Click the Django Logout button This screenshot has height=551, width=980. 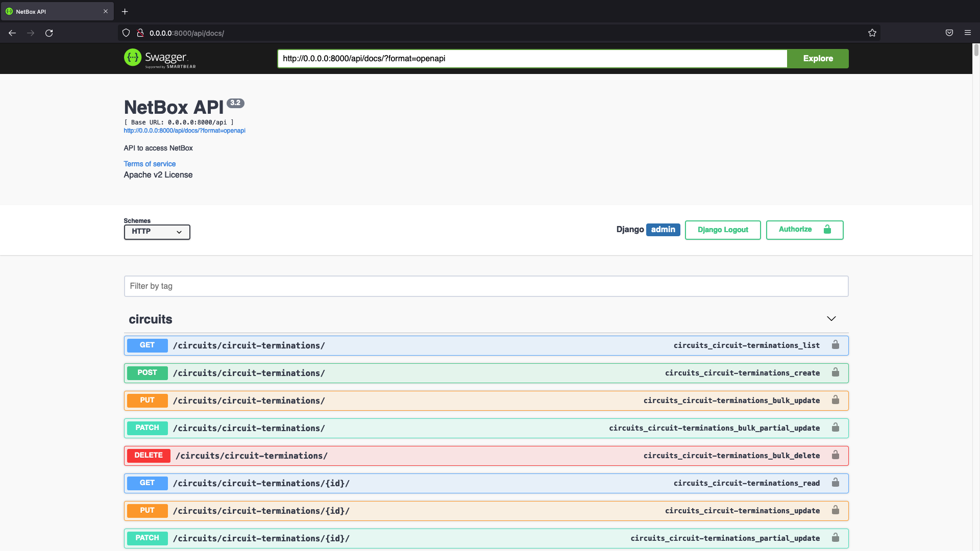point(722,230)
